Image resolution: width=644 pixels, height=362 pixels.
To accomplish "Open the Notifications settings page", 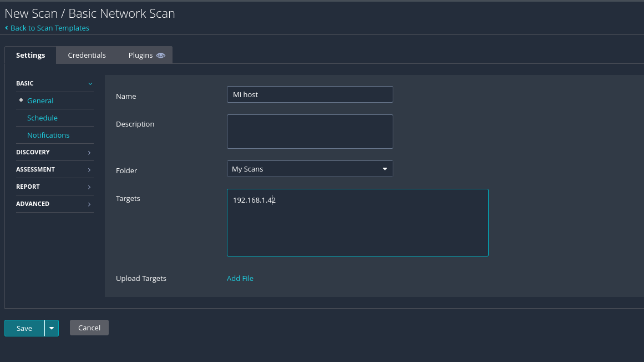I will pos(48,135).
